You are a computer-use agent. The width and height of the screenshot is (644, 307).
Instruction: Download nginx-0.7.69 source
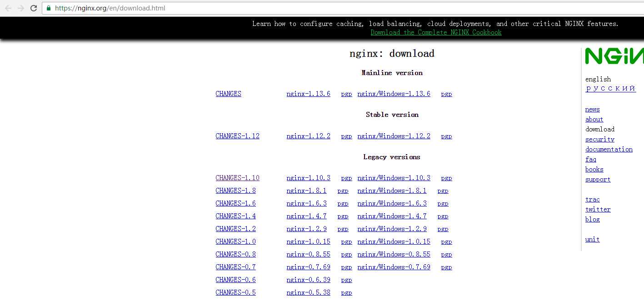click(308, 267)
